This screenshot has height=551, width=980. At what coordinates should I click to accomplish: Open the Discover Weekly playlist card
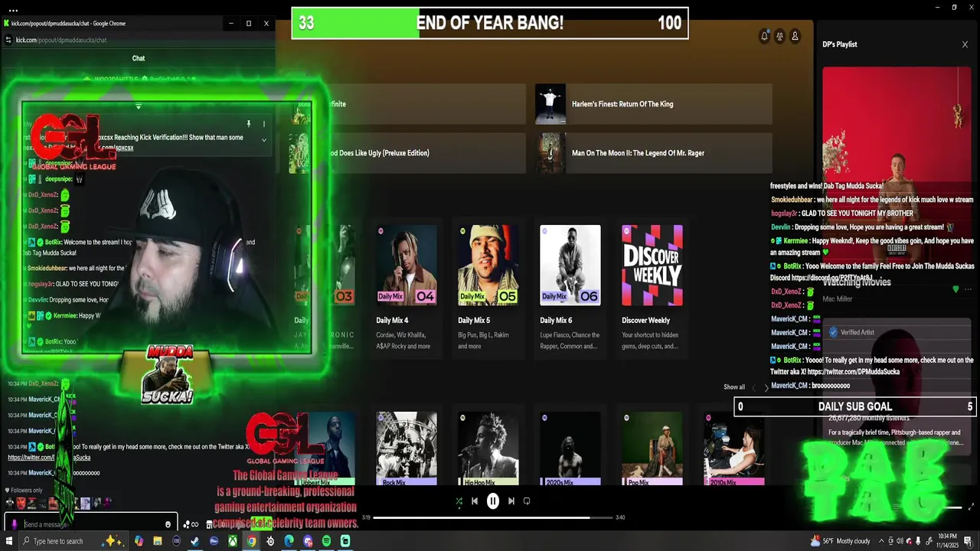click(x=652, y=290)
